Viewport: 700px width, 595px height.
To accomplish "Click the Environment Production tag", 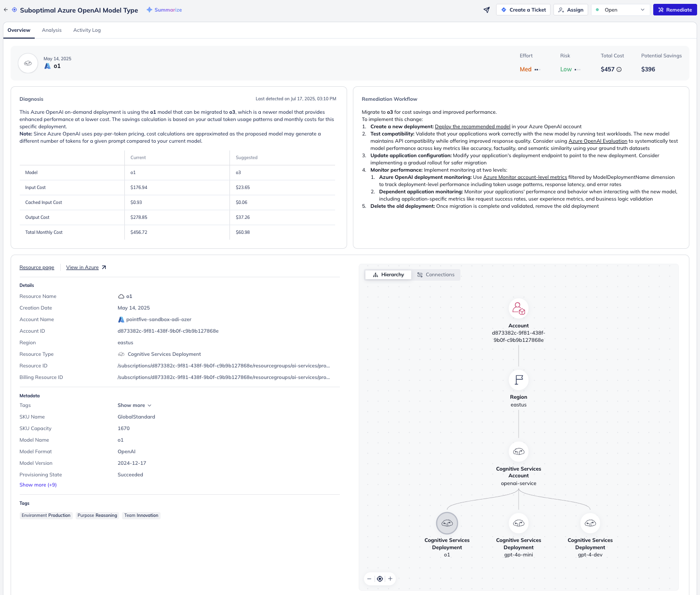I will tap(46, 515).
